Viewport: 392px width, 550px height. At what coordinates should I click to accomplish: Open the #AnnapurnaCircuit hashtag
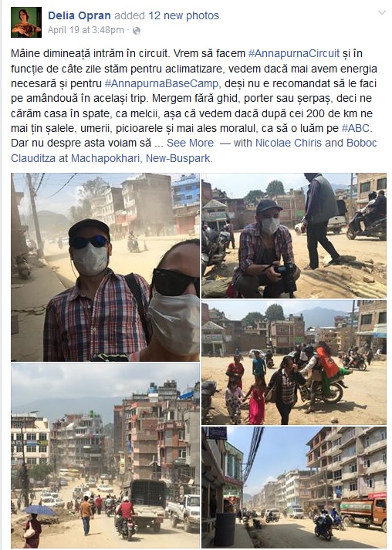(294, 54)
